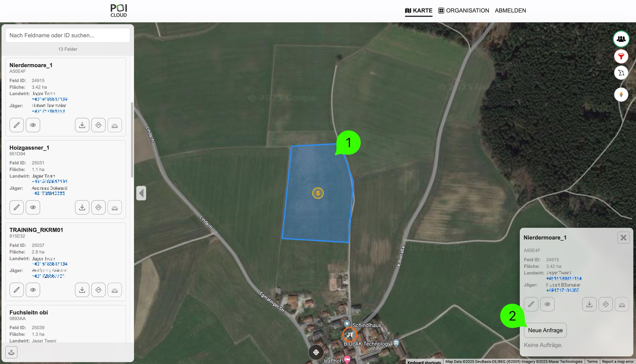Select the polygon draw tool on the map
The width and height of the screenshot is (636, 364).
(x=621, y=73)
